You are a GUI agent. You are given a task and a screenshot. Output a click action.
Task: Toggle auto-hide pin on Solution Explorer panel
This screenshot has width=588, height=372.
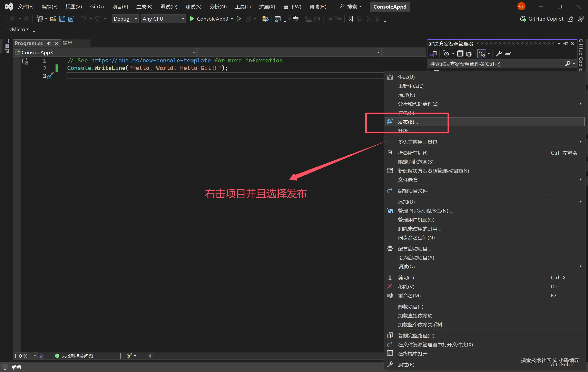566,44
